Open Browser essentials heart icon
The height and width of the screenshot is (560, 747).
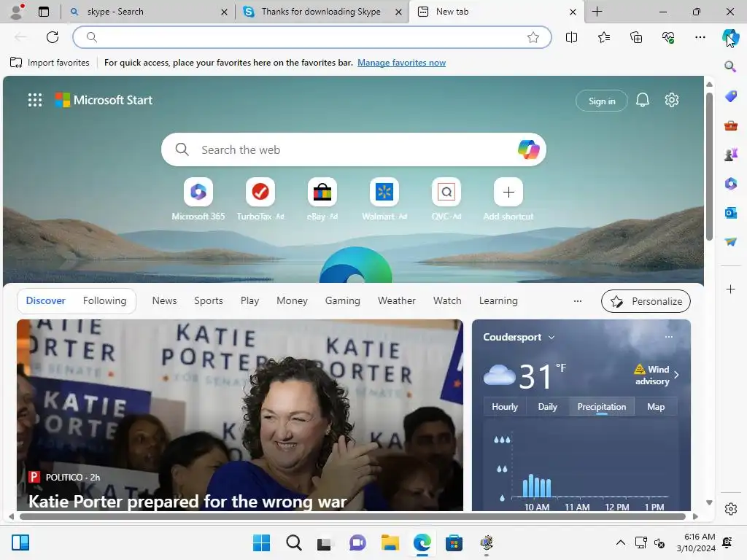pos(668,37)
